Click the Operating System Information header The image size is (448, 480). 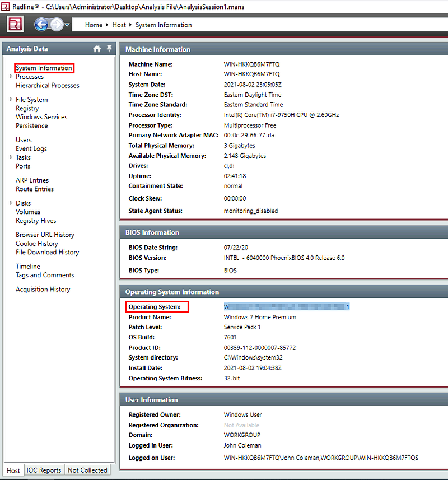(284, 292)
